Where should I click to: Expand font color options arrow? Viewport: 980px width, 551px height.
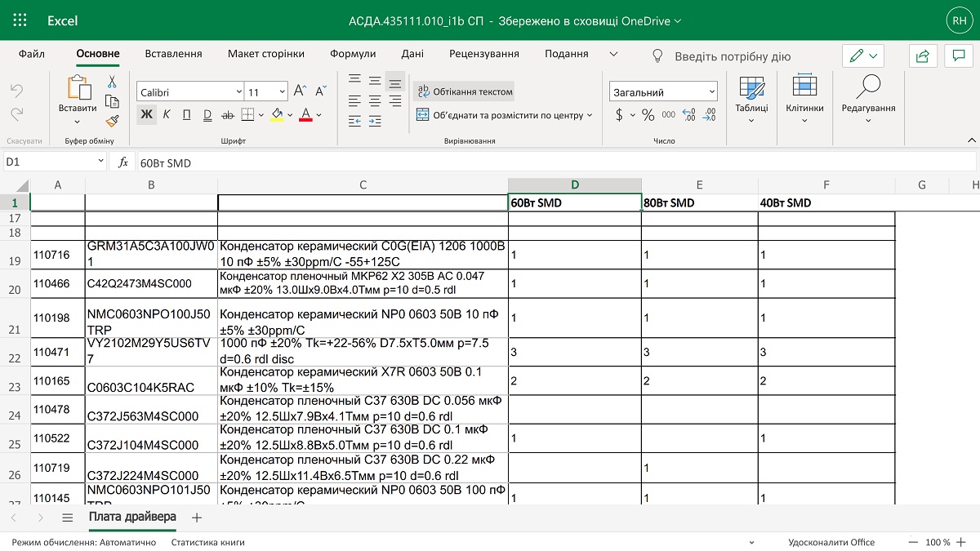point(319,115)
